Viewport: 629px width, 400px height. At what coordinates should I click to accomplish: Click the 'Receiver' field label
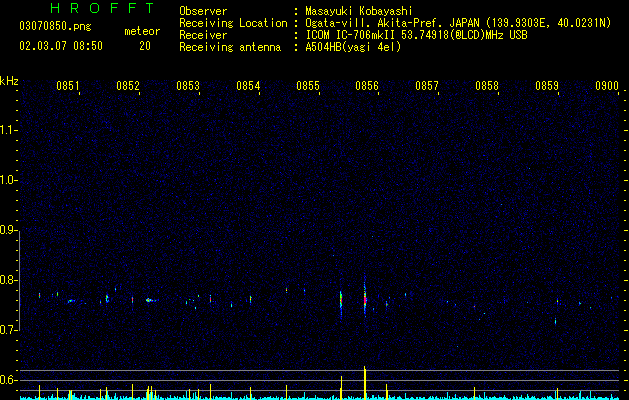(x=203, y=35)
